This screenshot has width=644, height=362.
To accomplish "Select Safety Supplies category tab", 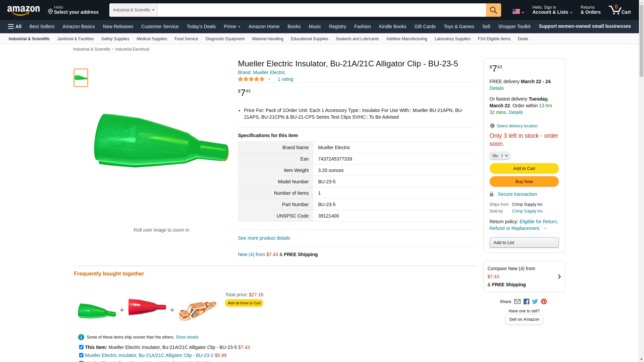I will (115, 39).
